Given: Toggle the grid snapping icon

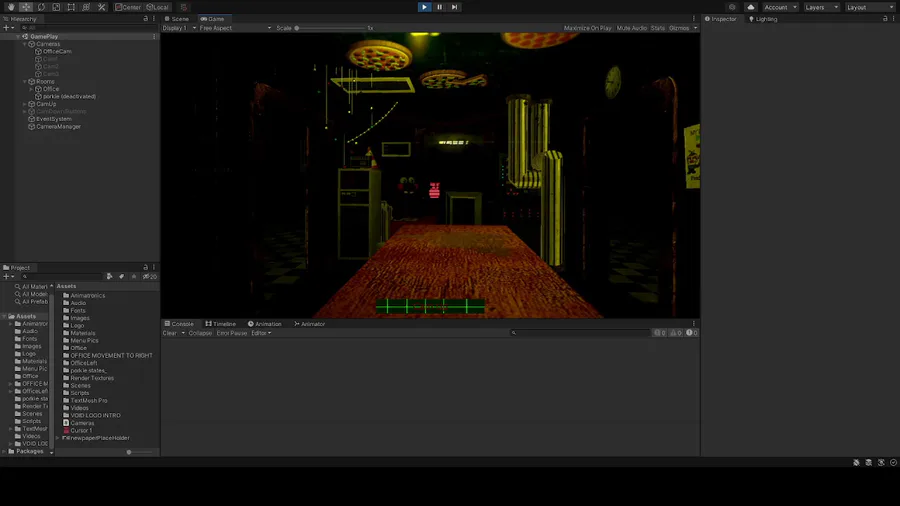Looking at the screenshot, I should click(x=184, y=7).
